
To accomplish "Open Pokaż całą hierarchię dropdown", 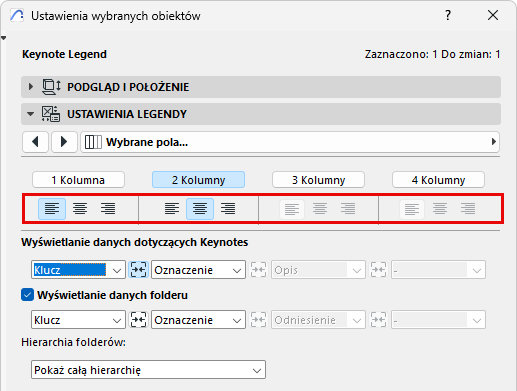I will pos(148,370).
